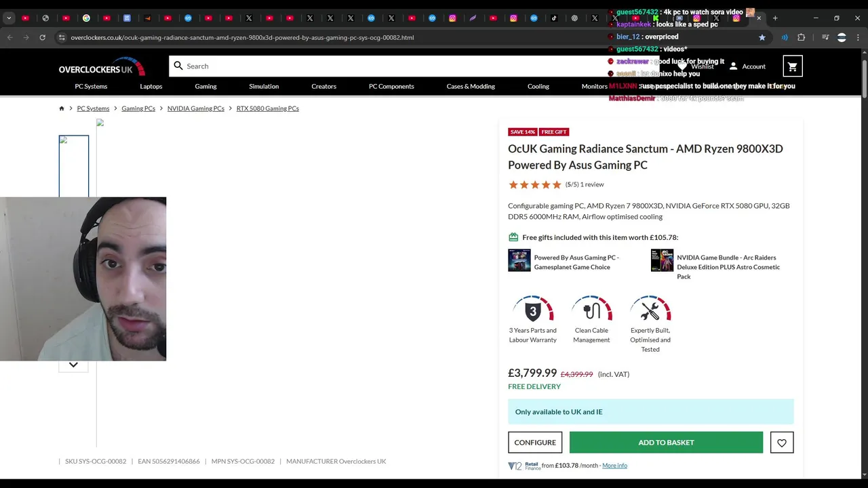The height and width of the screenshot is (488, 868).
Task: Go to RTX 5080 Gaming PCs breadcrumb
Action: (x=268, y=108)
